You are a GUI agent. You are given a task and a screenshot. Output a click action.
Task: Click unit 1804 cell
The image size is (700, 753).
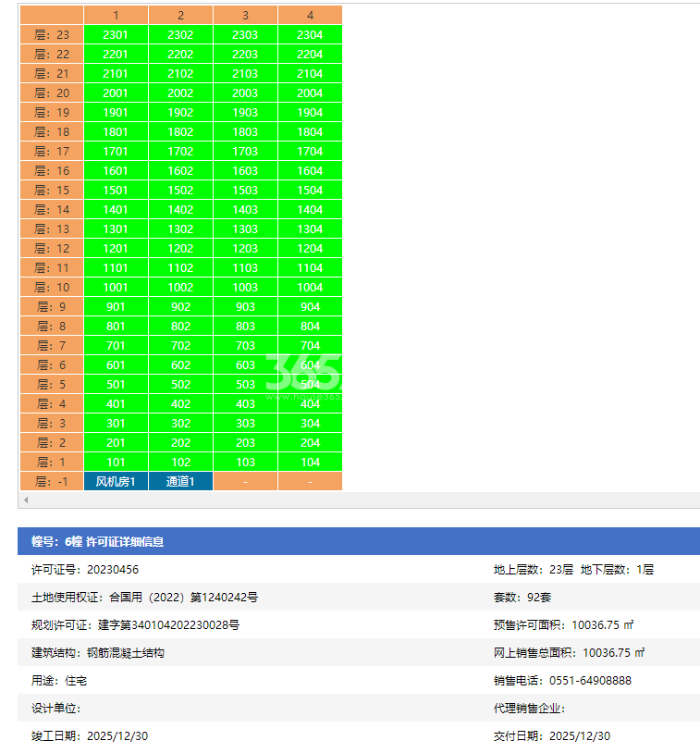tap(310, 132)
